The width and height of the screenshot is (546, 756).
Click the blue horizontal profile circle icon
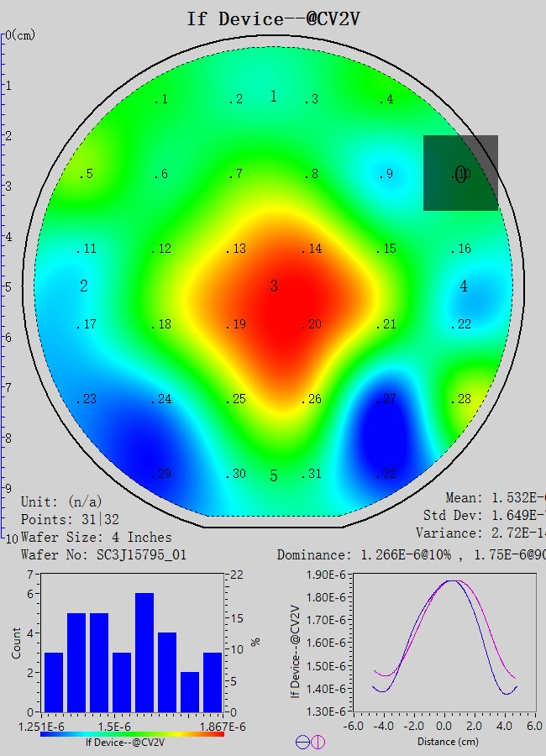coord(302,742)
